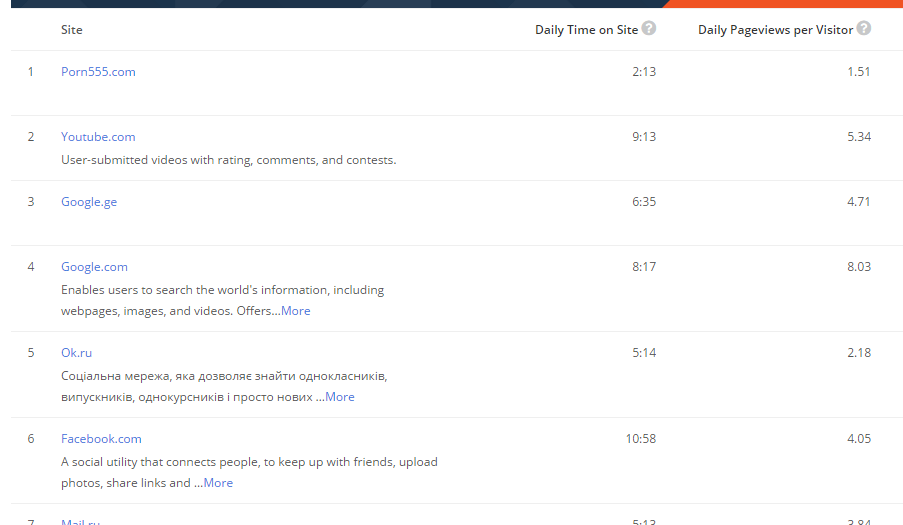Screen dimensions: 903x525
Task: Select the 10:58 time value
Action: [641, 439]
